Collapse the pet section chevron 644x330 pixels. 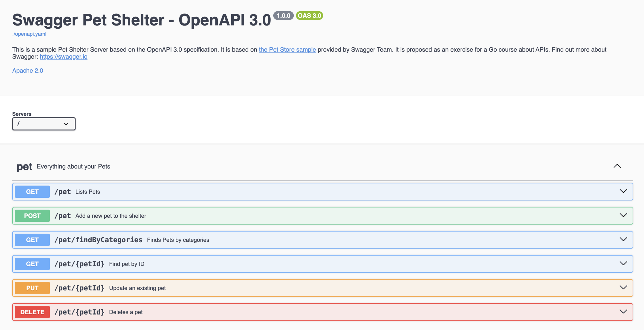click(617, 166)
